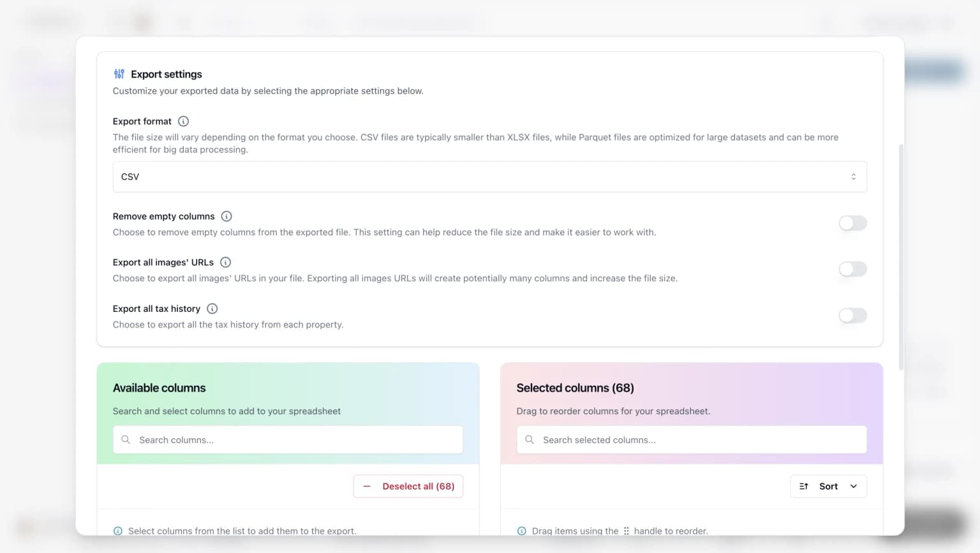The width and height of the screenshot is (980, 553).
Task: Toggle Export all tax history switch
Action: (x=853, y=316)
